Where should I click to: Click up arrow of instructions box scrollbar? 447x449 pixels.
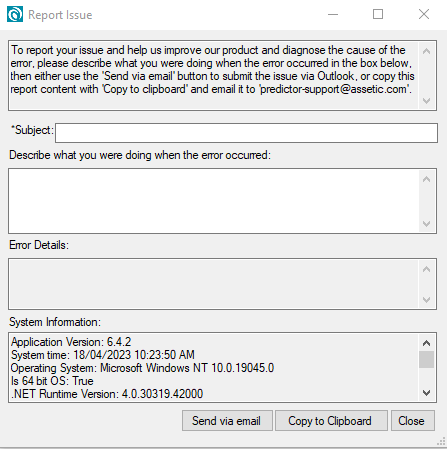pos(426,51)
